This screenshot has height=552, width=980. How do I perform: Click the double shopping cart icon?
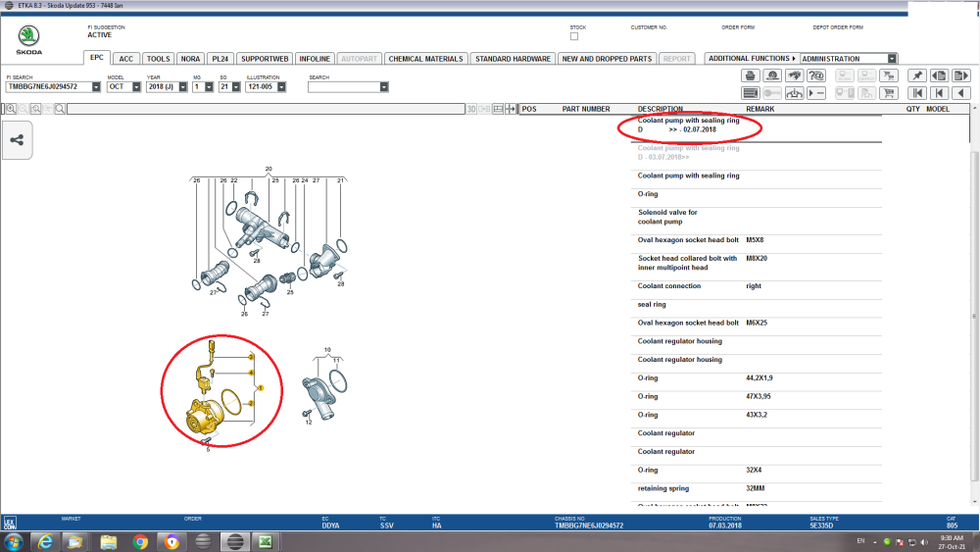pos(889,75)
